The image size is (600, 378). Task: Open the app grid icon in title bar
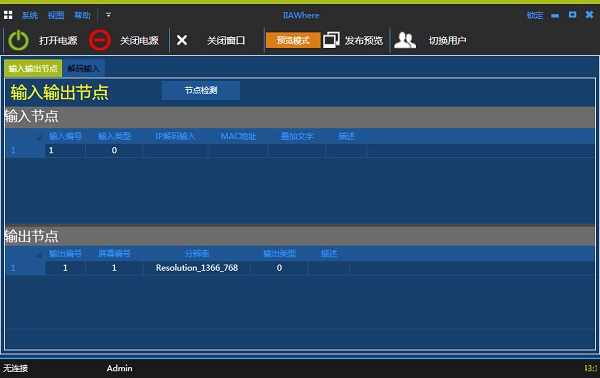(8, 15)
